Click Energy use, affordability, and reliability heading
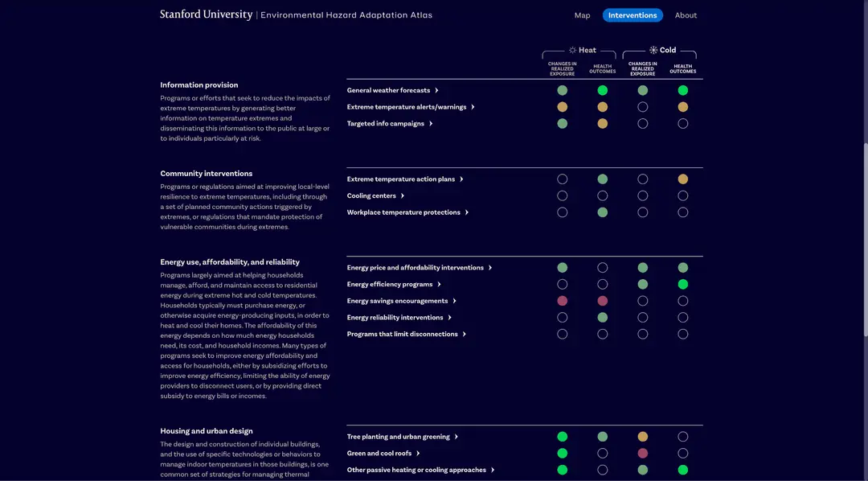868x481 pixels. pyautogui.click(x=230, y=262)
